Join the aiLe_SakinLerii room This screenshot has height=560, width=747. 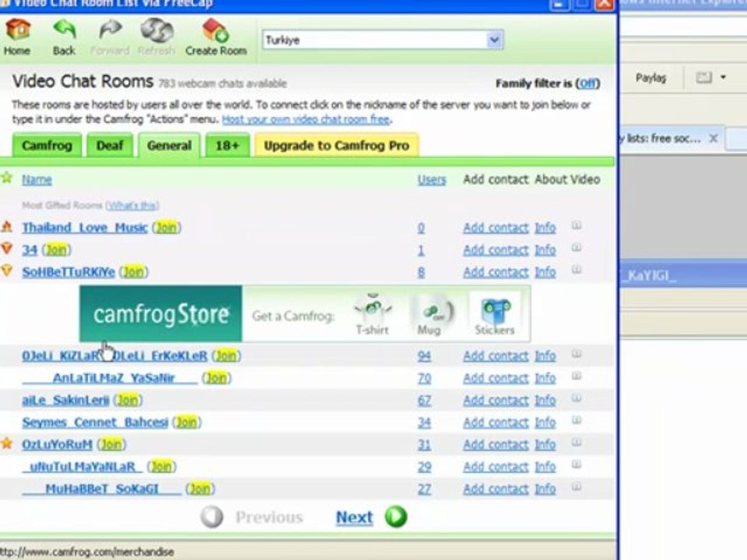128,400
